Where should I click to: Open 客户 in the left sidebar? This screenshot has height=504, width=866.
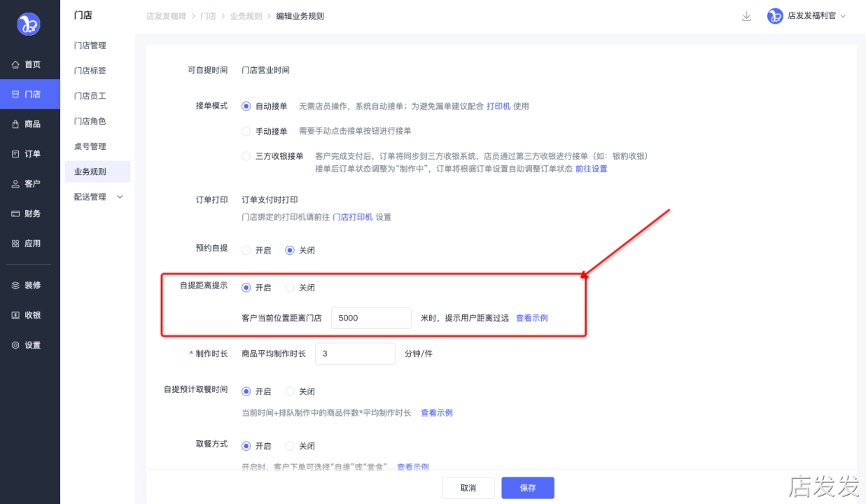point(30,183)
